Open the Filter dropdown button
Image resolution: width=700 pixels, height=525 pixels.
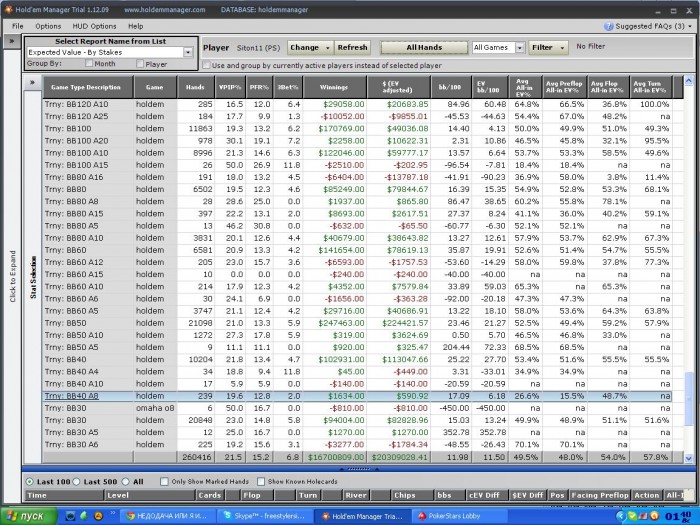[x=548, y=47]
